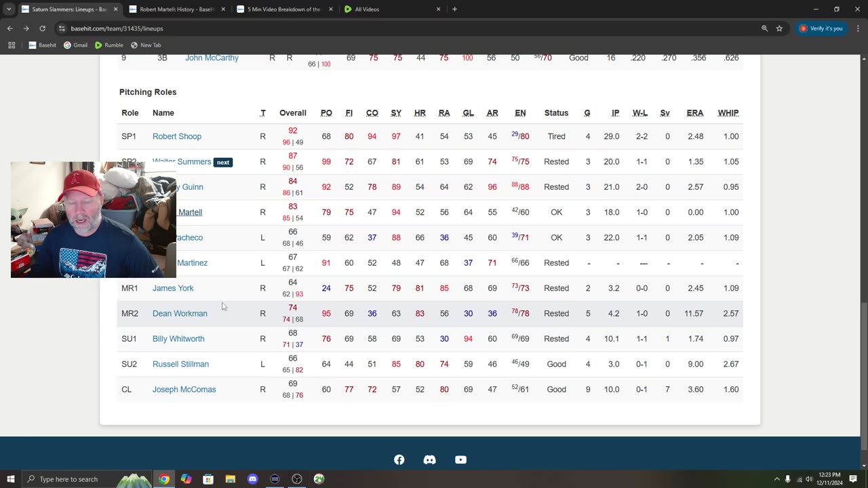Screen dimensions: 868x488
Task: Go back with the browser back arrow
Action: (x=9, y=28)
